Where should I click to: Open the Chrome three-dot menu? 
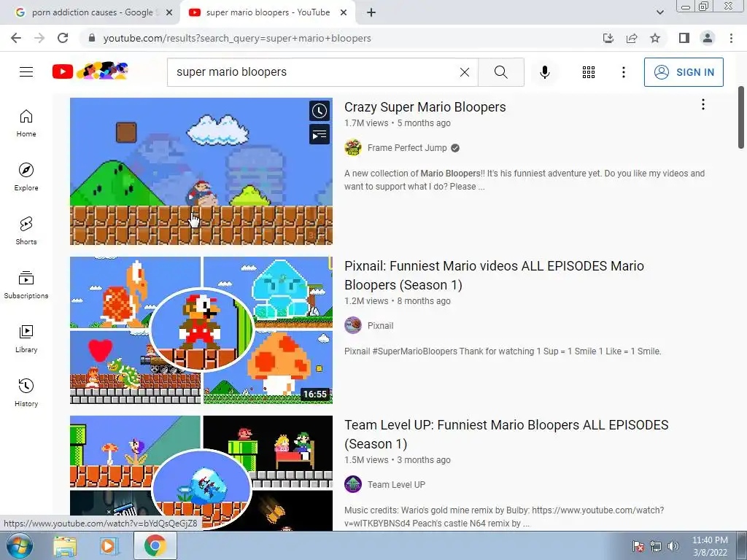pos(731,38)
